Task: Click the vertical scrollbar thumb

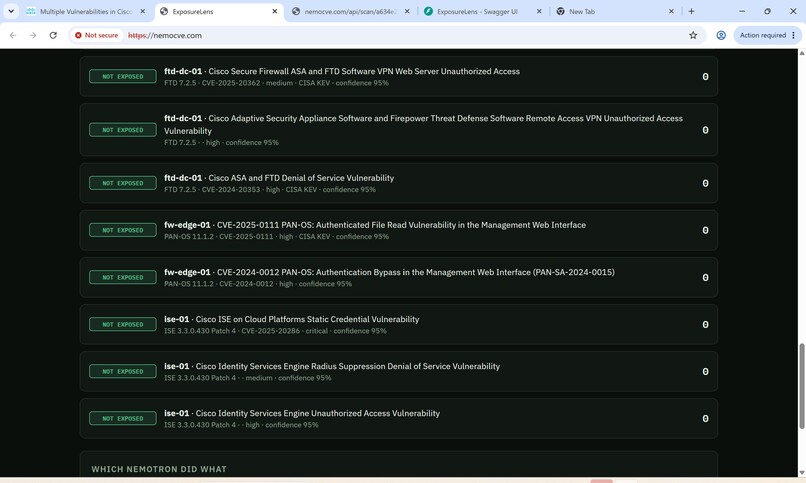Action: (801, 386)
